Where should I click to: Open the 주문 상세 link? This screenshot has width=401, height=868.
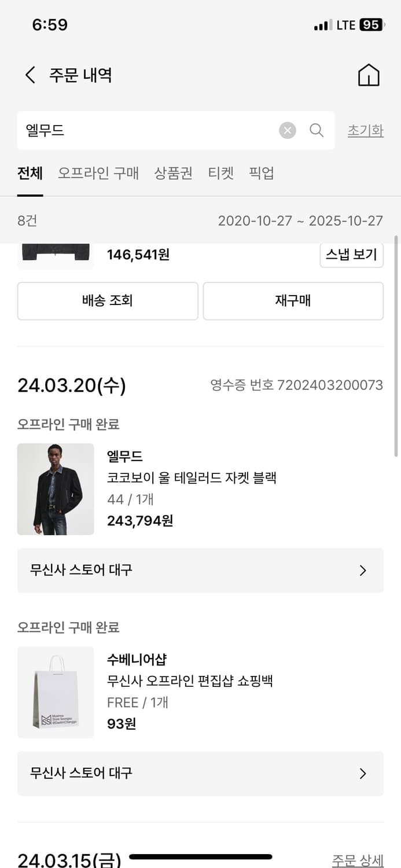click(x=357, y=860)
